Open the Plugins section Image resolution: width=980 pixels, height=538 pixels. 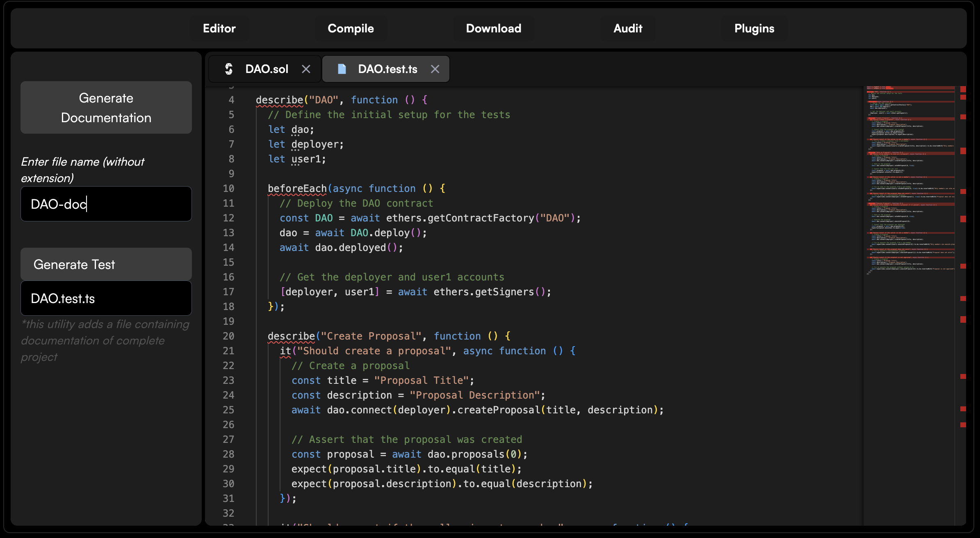(754, 28)
